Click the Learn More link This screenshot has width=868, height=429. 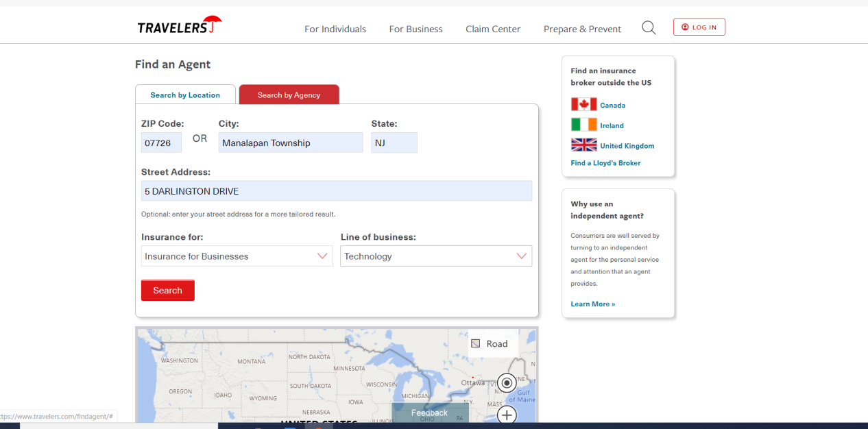(593, 304)
